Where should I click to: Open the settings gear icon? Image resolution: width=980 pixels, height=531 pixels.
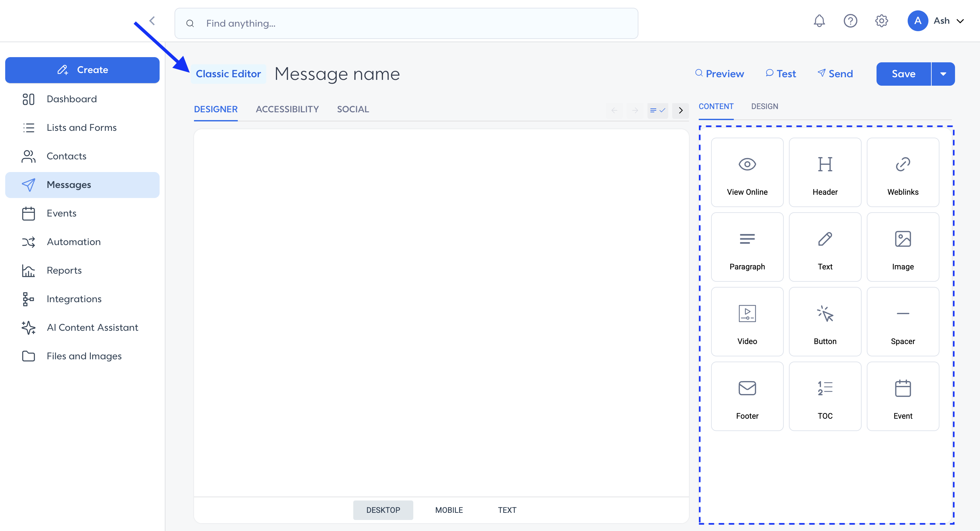point(881,21)
